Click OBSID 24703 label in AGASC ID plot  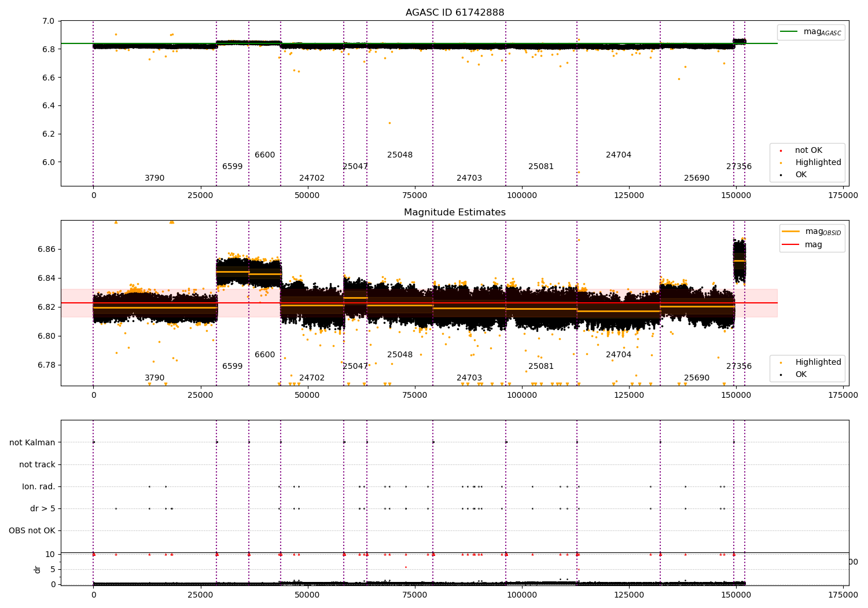(x=469, y=178)
